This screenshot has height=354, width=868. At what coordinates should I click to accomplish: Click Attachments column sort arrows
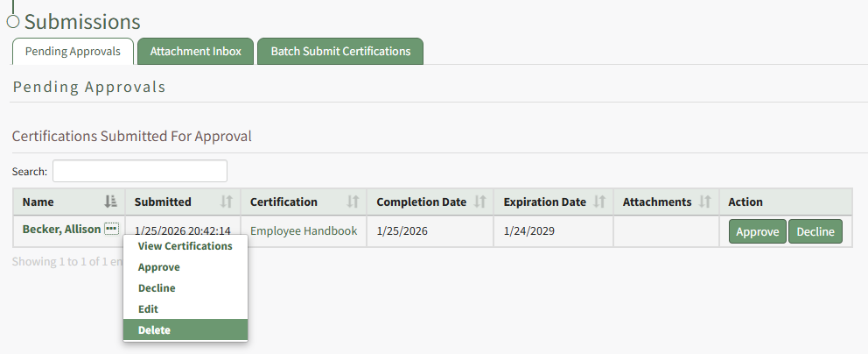tap(705, 202)
